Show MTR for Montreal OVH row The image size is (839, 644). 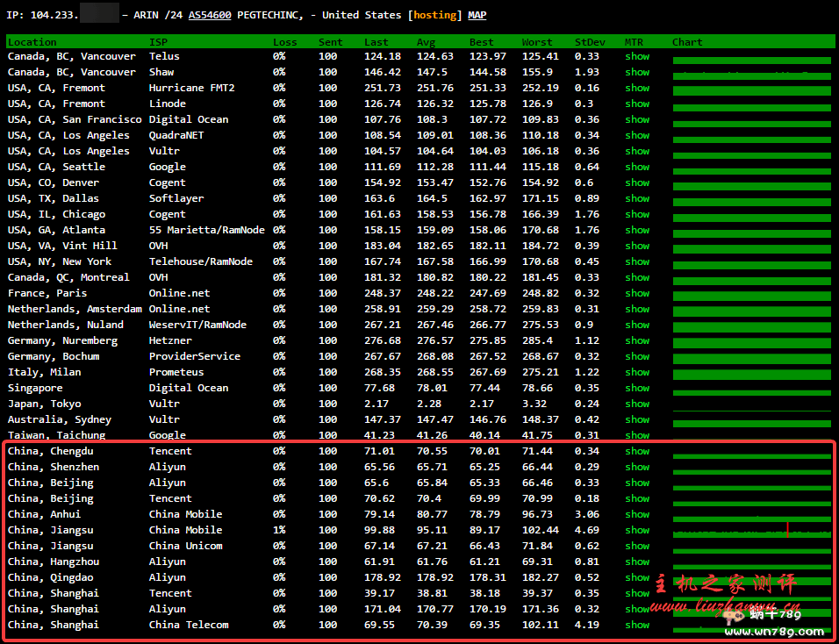tap(637, 277)
